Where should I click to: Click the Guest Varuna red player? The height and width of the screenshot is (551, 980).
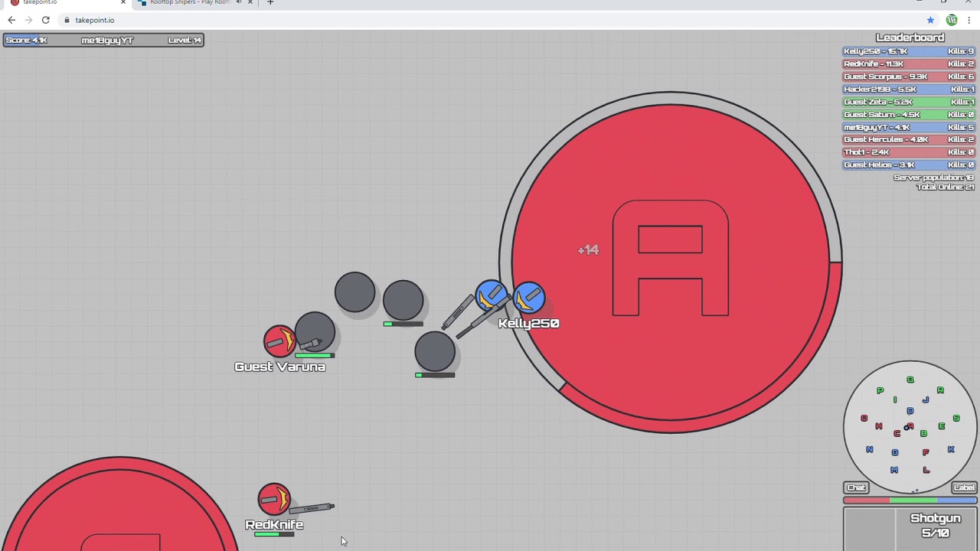(x=279, y=341)
